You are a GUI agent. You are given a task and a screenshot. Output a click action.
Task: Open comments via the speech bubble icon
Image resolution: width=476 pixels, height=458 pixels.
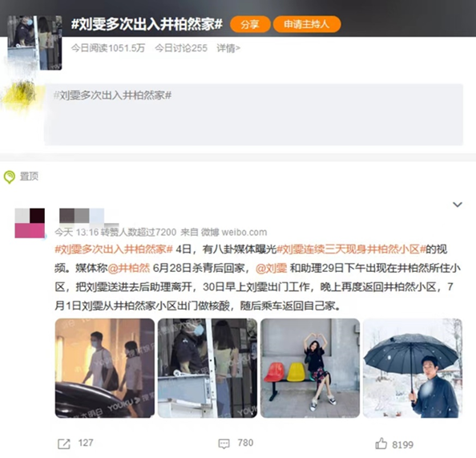point(224,444)
